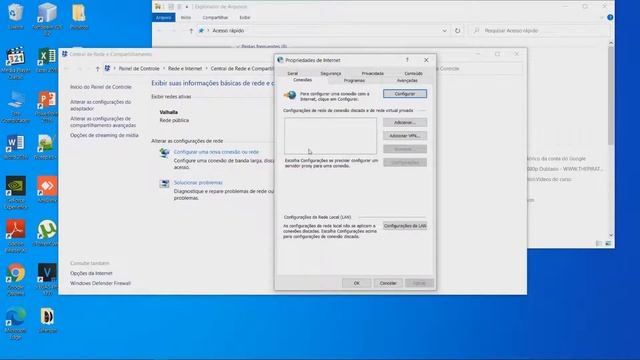
Task: Open Início do Painel de Controle link
Action: click(101, 87)
